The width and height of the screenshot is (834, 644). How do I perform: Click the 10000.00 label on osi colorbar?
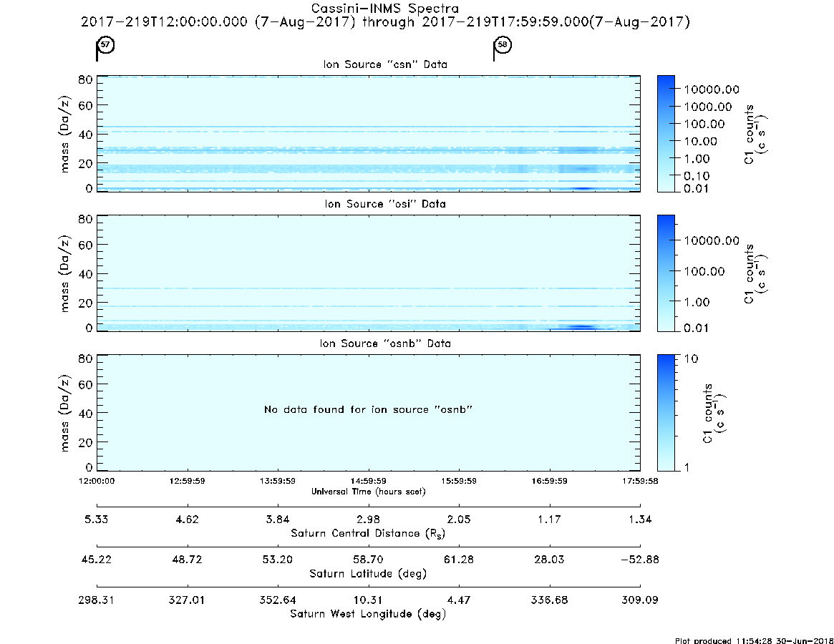712,240
